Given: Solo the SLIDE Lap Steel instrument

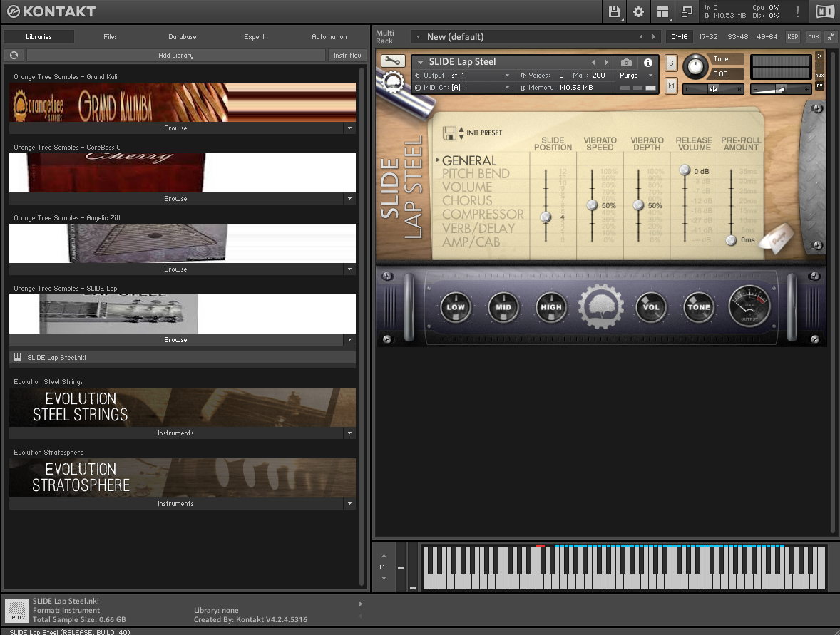Looking at the screenshot, I should coord(671,63).
